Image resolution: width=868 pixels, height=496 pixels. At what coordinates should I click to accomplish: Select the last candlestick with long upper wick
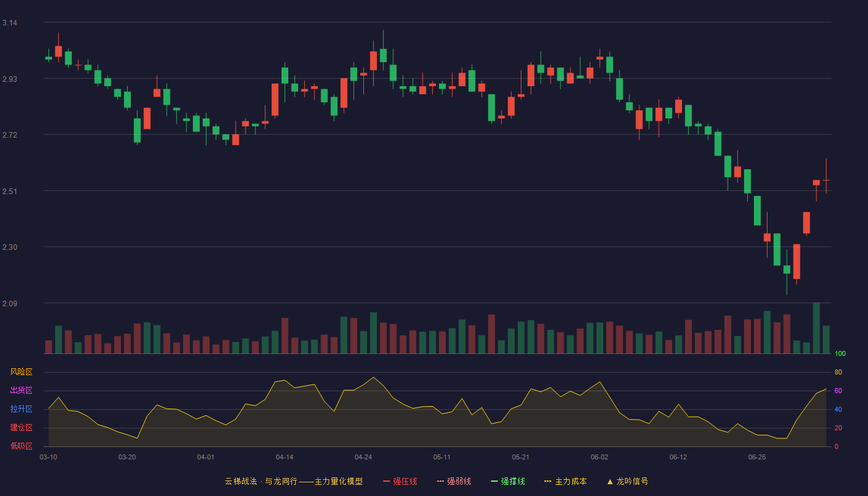click(x=826, y=176)
